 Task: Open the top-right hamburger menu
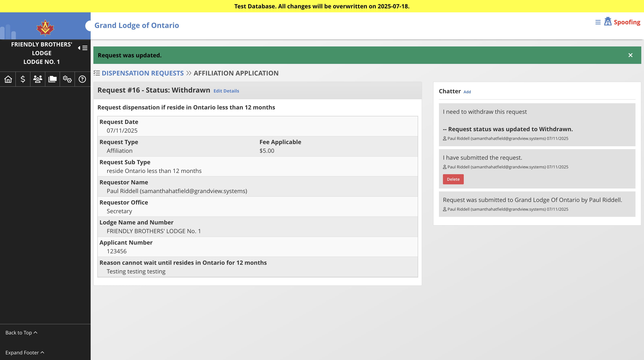598,22
